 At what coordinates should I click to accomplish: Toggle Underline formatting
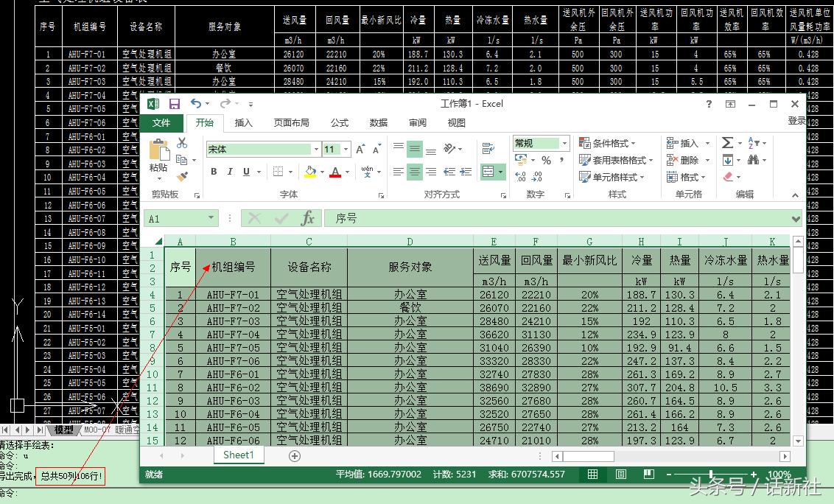[246, 171]
